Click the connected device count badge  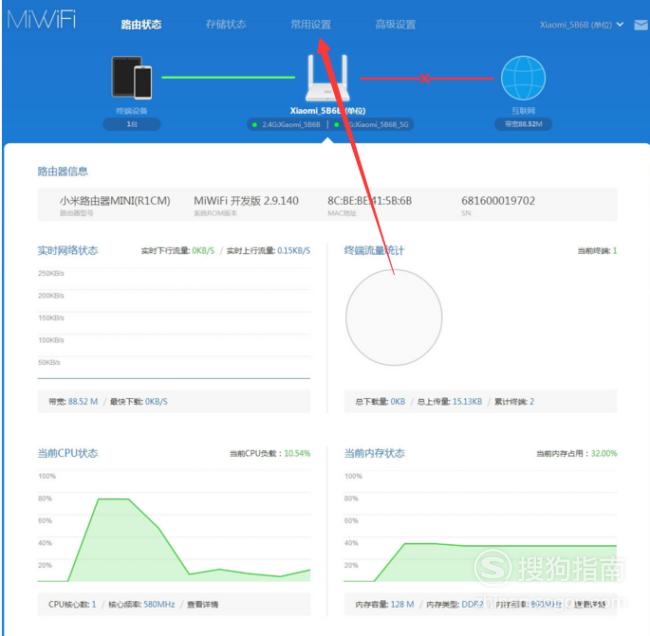pos(131,124)
